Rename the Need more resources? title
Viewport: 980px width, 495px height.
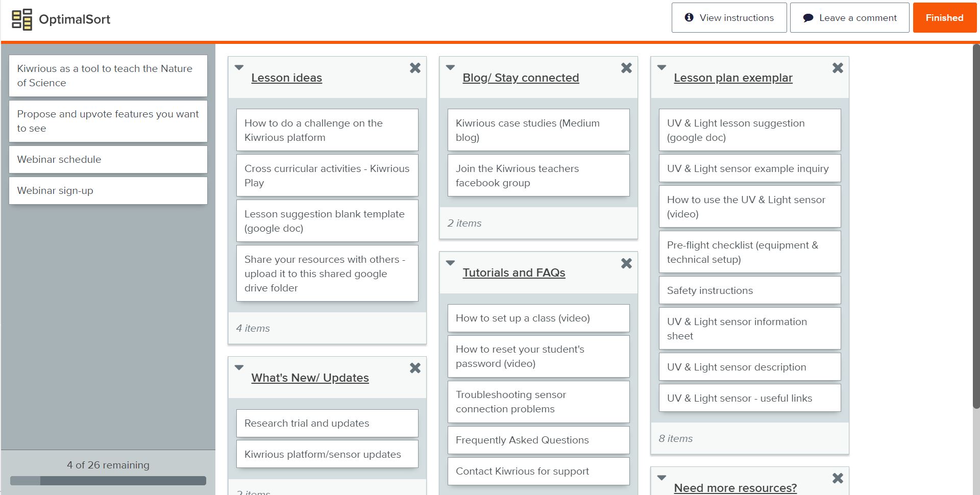tap(735, 488)
